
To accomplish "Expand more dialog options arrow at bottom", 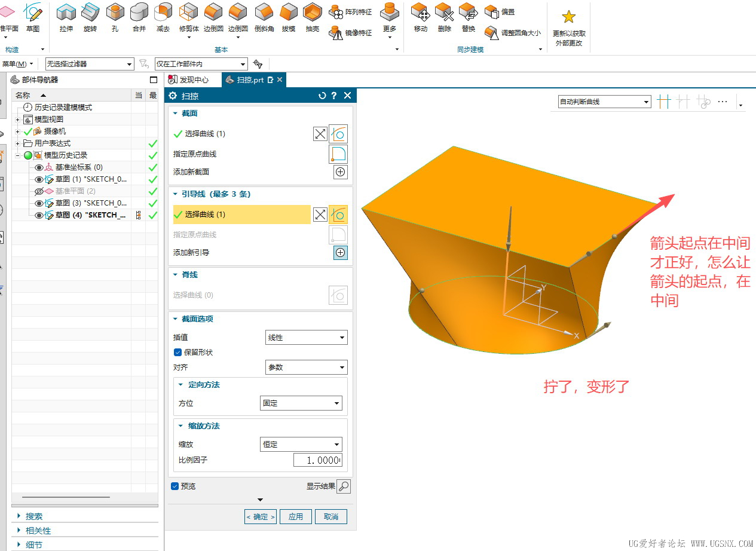I will (261, 500).
